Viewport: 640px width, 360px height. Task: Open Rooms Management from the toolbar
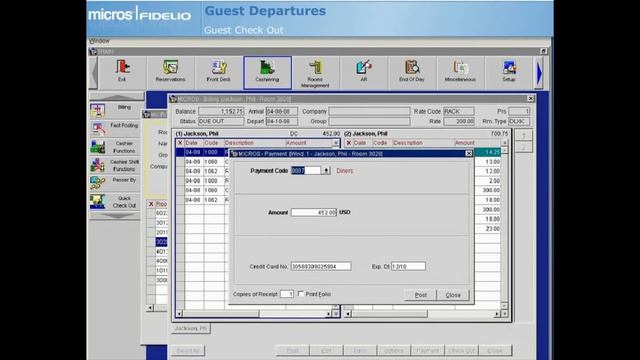tap(316, 72)
